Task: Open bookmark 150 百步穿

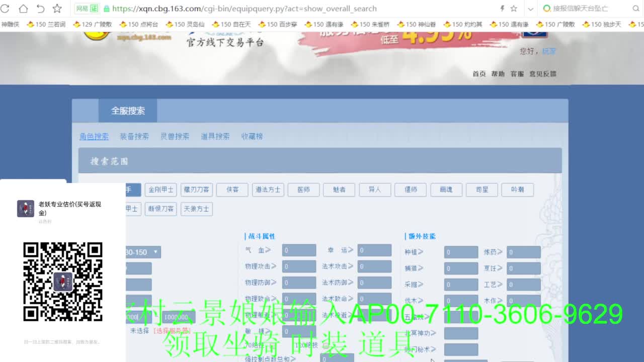Action: pos(278,24)
